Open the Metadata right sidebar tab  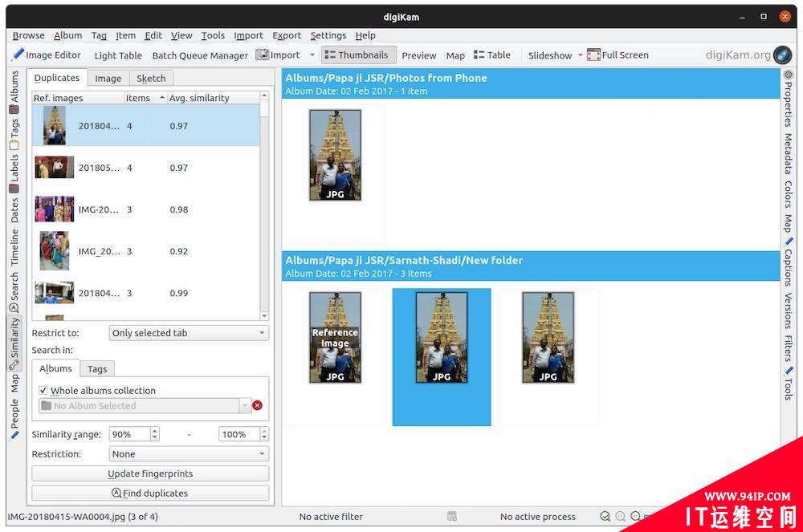pyautogui.click(x=789, y=153)
